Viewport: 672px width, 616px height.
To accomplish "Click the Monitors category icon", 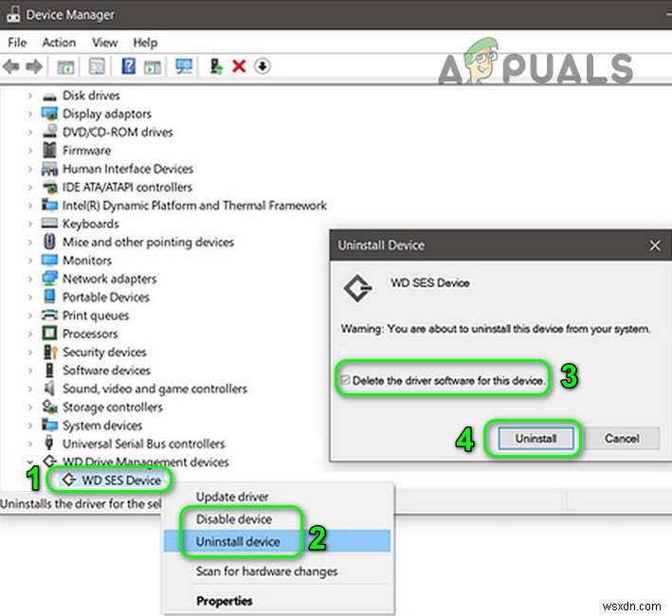I will 49,260.
